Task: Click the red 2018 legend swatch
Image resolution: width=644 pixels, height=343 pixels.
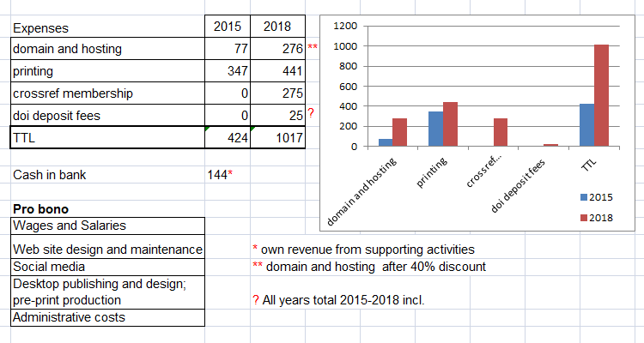Action: click(x=584, y=218)
